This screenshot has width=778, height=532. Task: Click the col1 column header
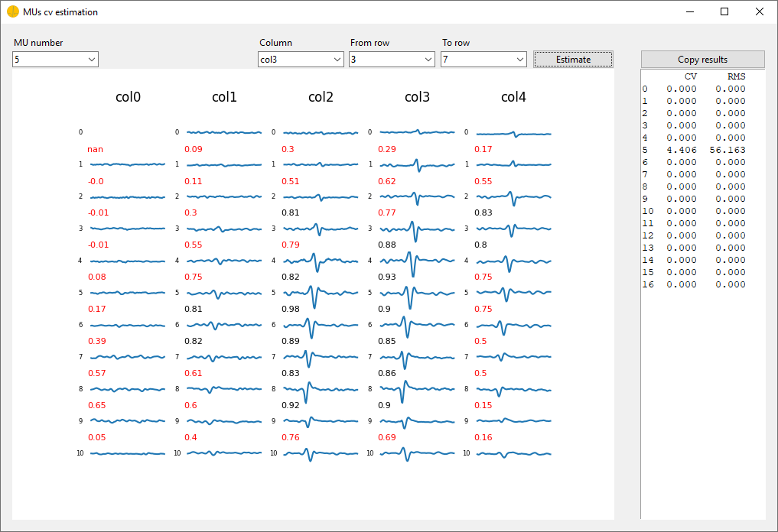click(x=224, y=96)
